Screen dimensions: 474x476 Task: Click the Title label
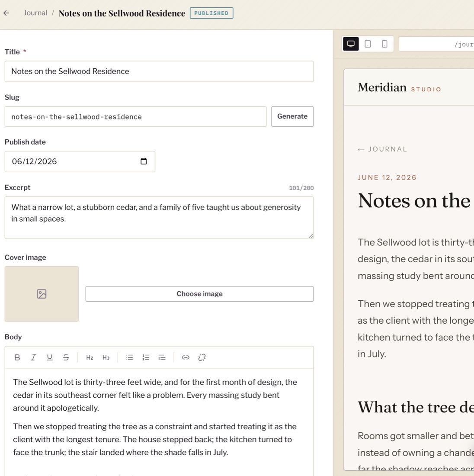12,52
